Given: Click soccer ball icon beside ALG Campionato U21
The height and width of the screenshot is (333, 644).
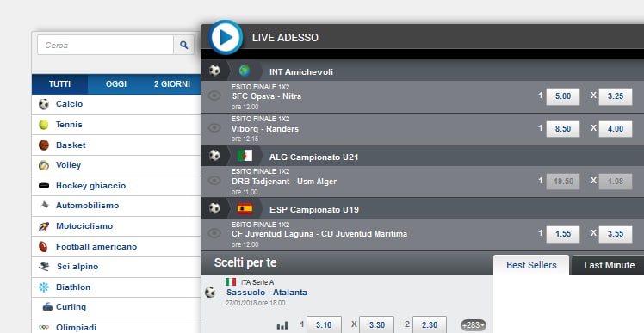Looking at the screenshot, I should click(214, 156).
